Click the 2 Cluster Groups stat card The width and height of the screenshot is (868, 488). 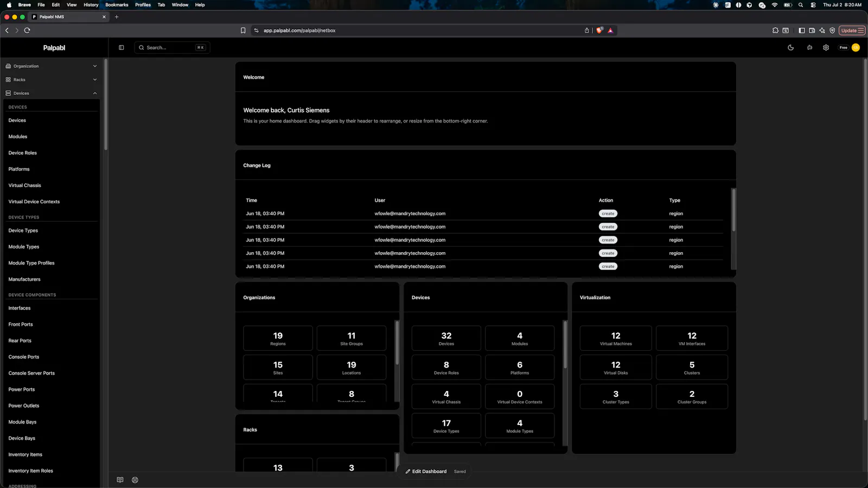tap(692, 396)
